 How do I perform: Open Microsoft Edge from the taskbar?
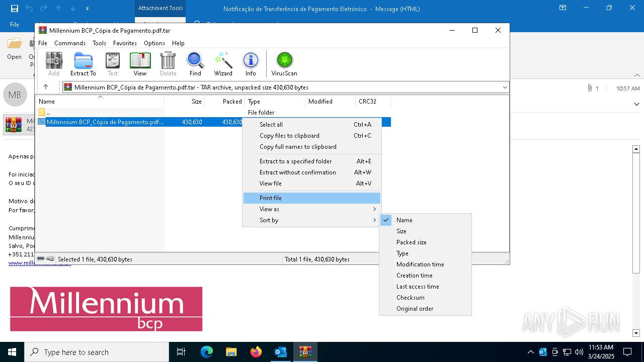coord(207,352)
